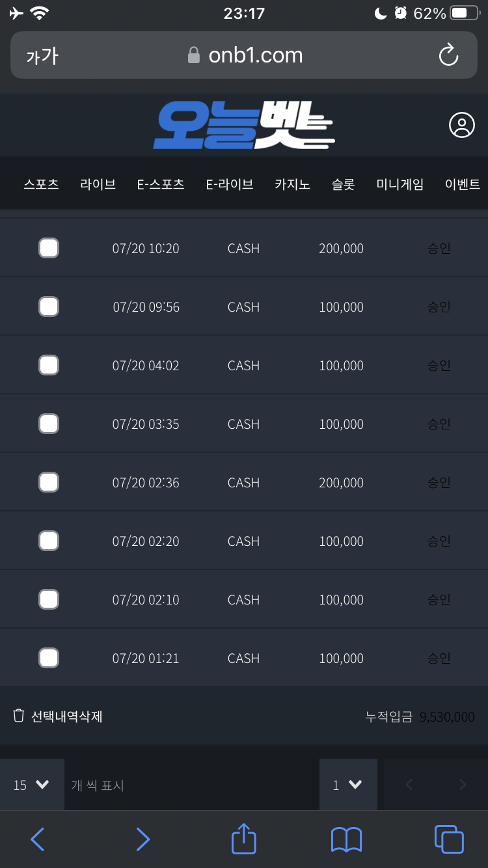Switch to the 미니게임 menu item
This screenshot has width=488, height=868.
pyautogui.click(x=400, y=184)
